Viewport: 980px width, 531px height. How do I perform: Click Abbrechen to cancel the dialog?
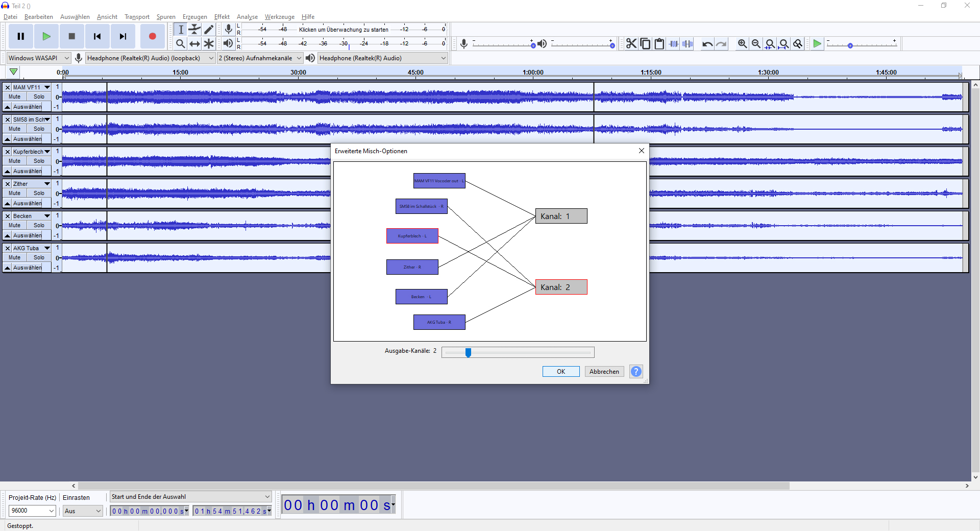[x=604, y=372]
